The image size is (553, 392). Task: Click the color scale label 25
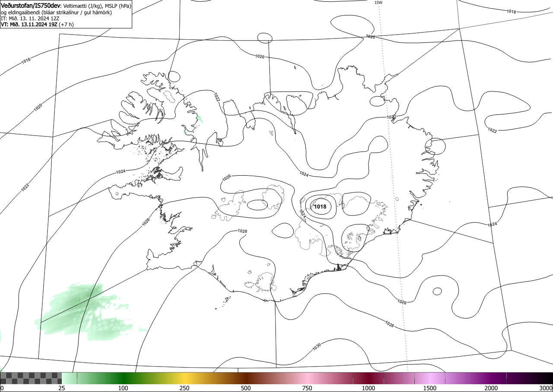[x=62, y=388]
